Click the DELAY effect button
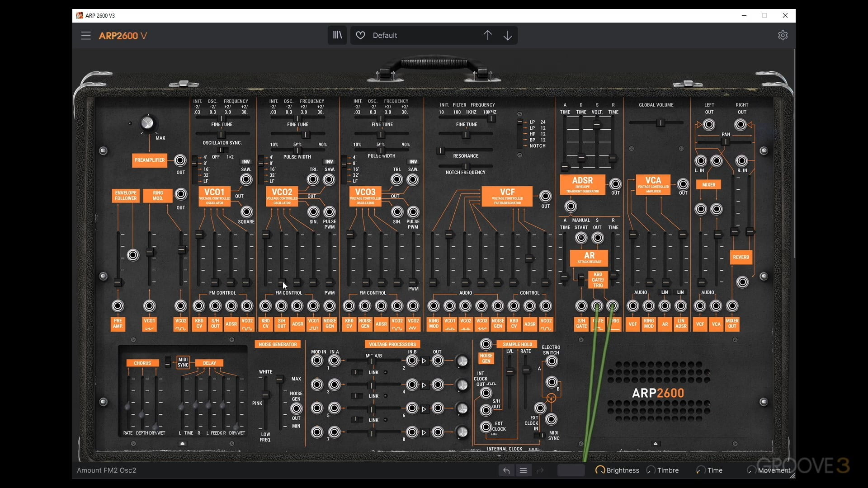 209,363
